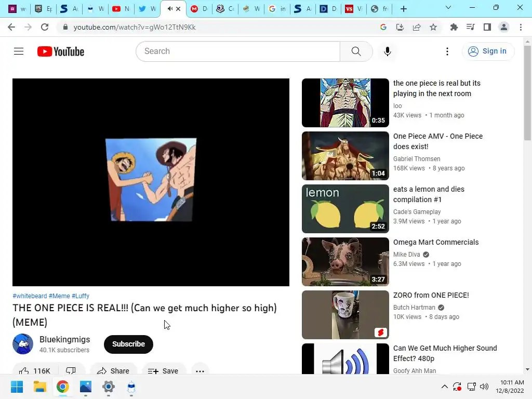Share this page from the address bar

417,27
